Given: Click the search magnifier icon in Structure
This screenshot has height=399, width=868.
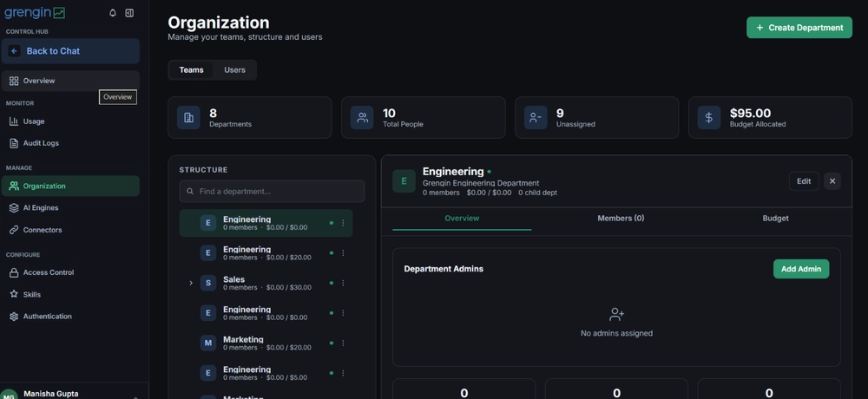Looking at the screenshot, I should [190, 192].
